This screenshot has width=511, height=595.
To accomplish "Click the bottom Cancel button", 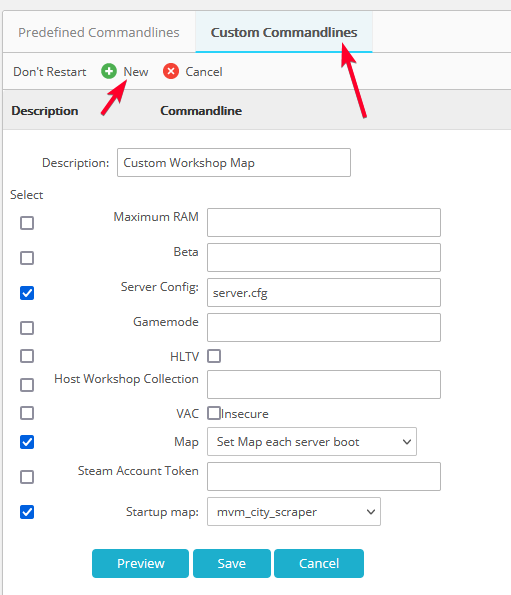I will [x=319, y=564].
